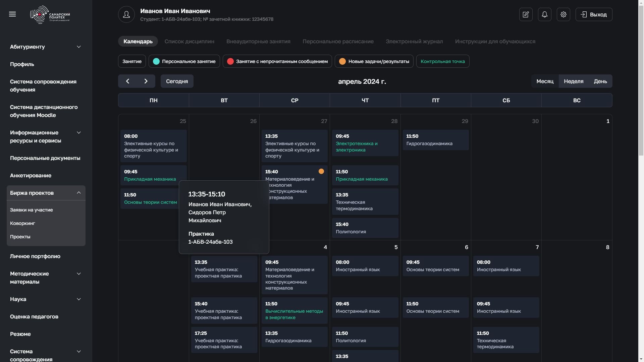Image resolution: width=644 pixels, height=362 pixels.
Task: Open 15:40 Политология lesson on Thursday 28
Action: pyautogui.click(x=365, y=228)
